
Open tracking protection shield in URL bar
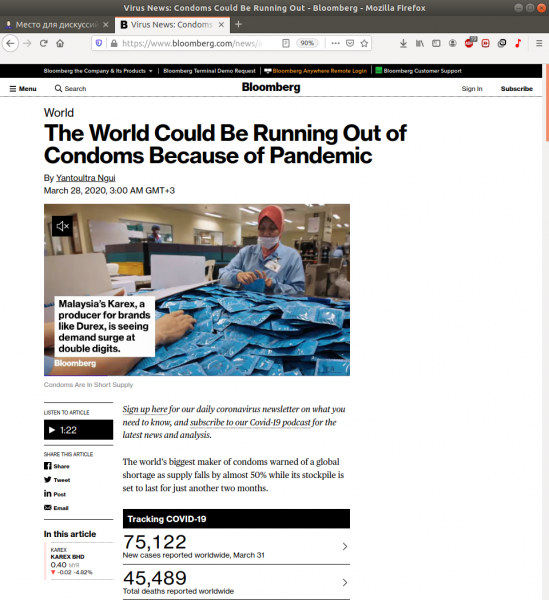click(x=99, y=43)
